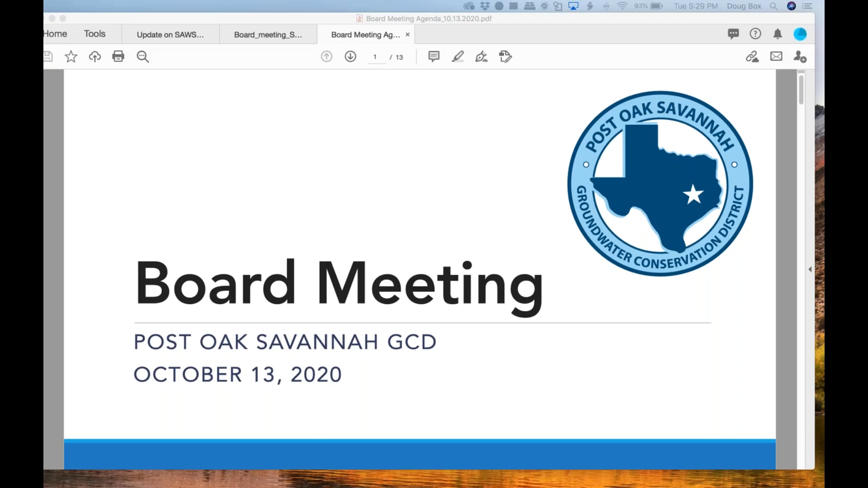Open the Wi-Fi status menu
The height and width of the screenshot is (488, 868).
point(622,6)
